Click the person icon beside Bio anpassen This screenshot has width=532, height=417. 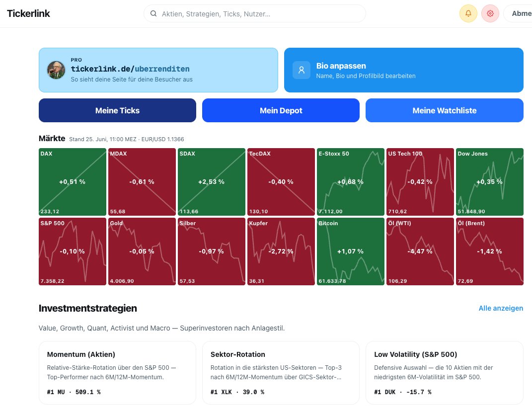click(x=302, y=70)
